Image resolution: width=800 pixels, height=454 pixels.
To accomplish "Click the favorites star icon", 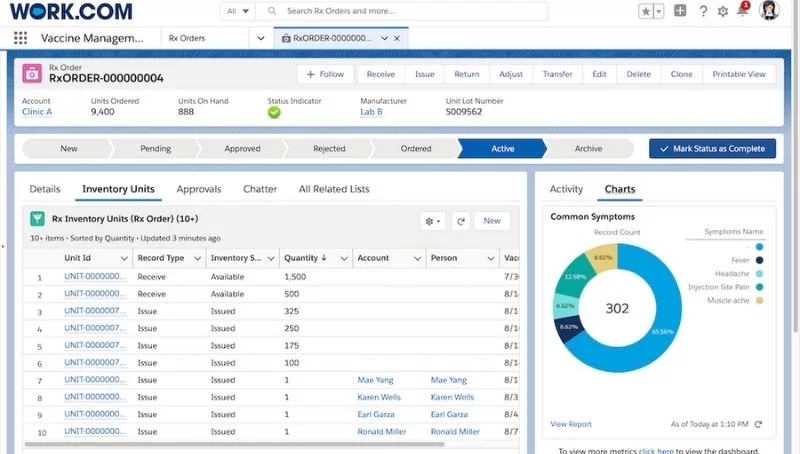I will coord(646,11).
